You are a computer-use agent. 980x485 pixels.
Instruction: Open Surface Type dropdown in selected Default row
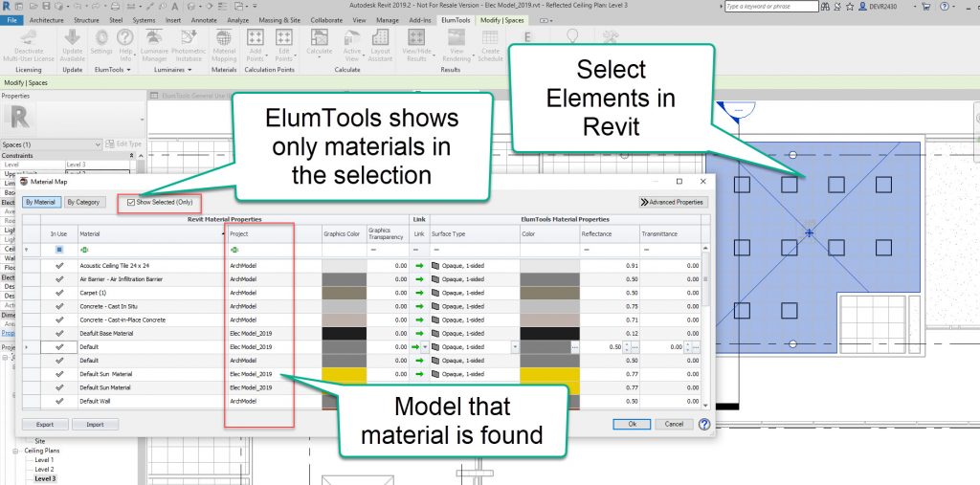pyautogui.click(x=514, y=347)
